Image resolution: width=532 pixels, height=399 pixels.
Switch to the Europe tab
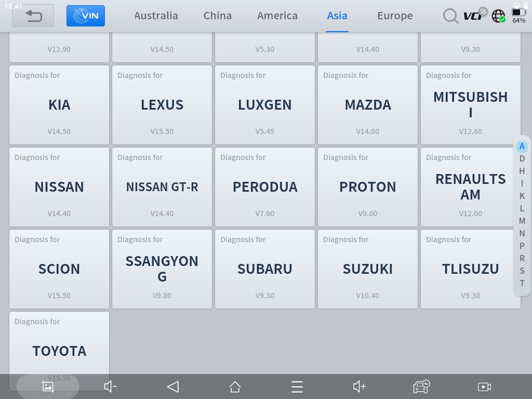395,16
